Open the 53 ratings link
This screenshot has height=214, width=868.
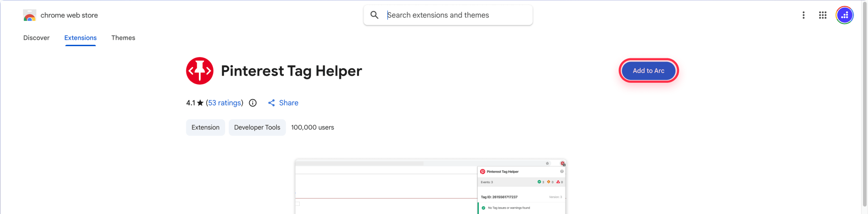[x=225, y=103]
